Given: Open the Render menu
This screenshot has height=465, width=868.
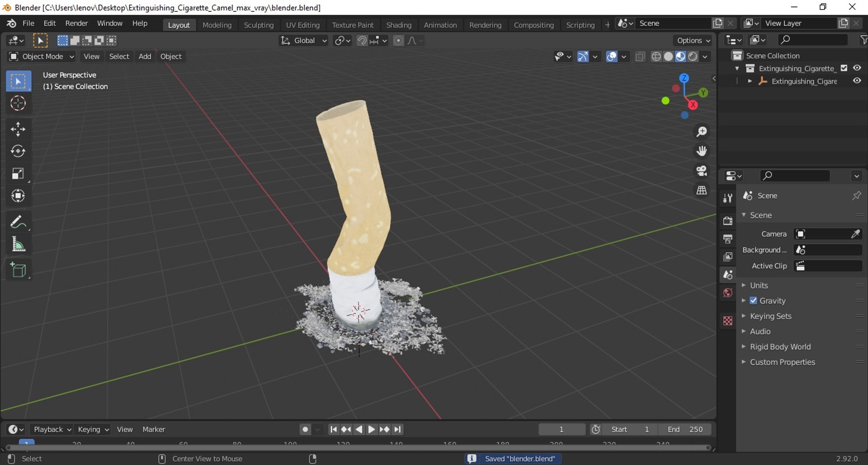Looking at the screenshot, I should (76, 24).
